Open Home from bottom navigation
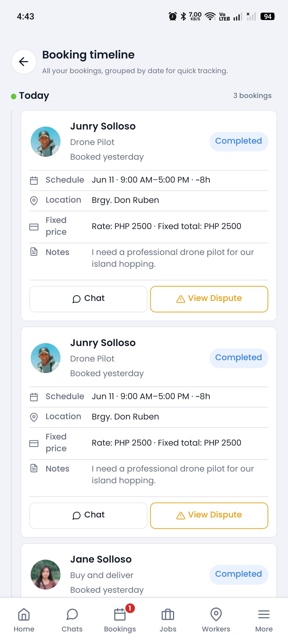Screen dimensions: 288x644 coord(24,620)
